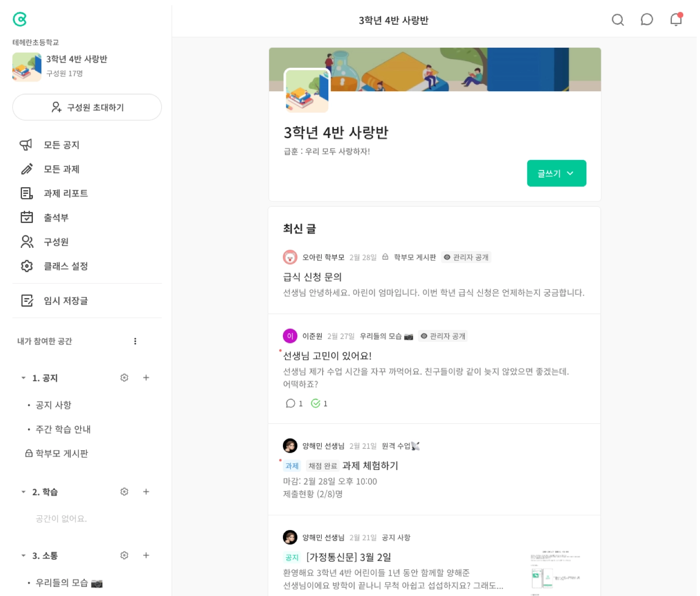Open the search icon in top bar
Screen dimensions: 700x596
tap(617, 20)
